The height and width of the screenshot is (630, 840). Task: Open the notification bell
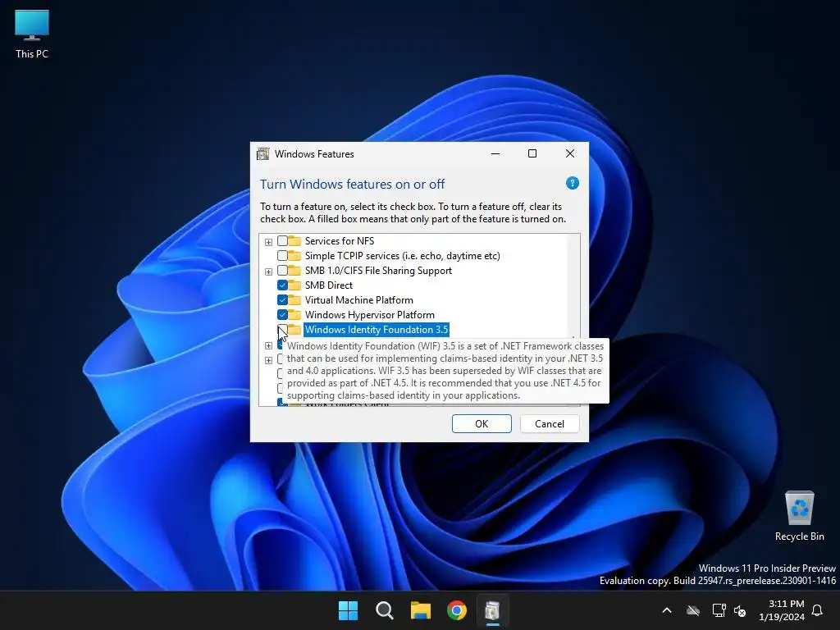pyautogui.click(x=818, y=610)
